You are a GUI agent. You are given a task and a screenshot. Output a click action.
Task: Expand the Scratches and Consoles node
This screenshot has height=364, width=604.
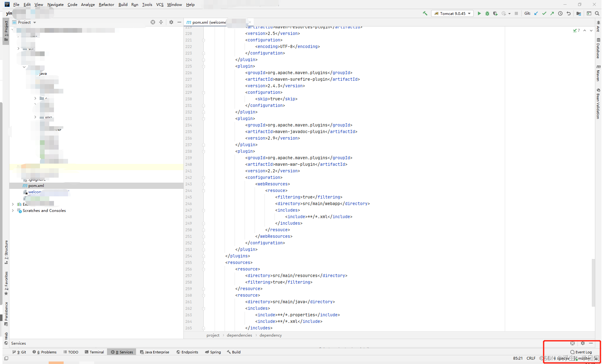click(x=13, y=211)
